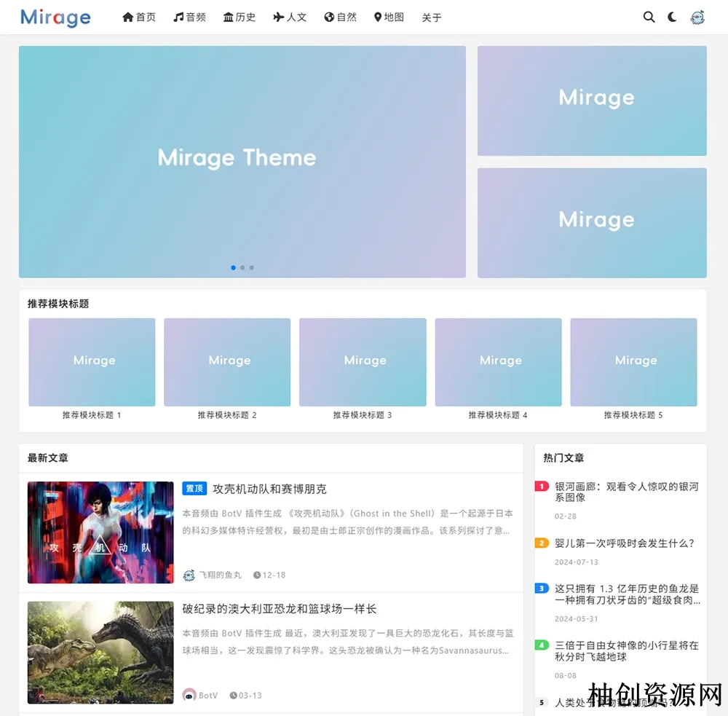
Task: Click the 关于 about link
Action: (x=432, y=17)
